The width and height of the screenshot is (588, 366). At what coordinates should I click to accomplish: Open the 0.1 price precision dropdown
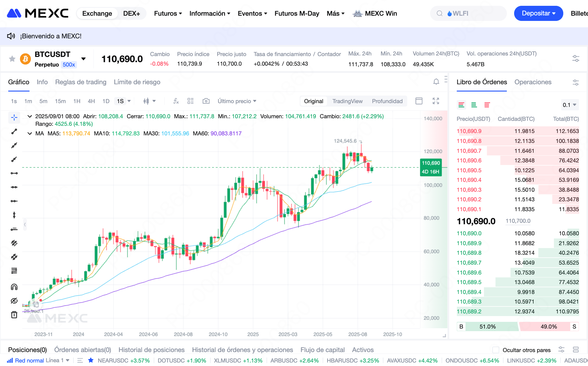pyautogui.click(x=569, y=105)
